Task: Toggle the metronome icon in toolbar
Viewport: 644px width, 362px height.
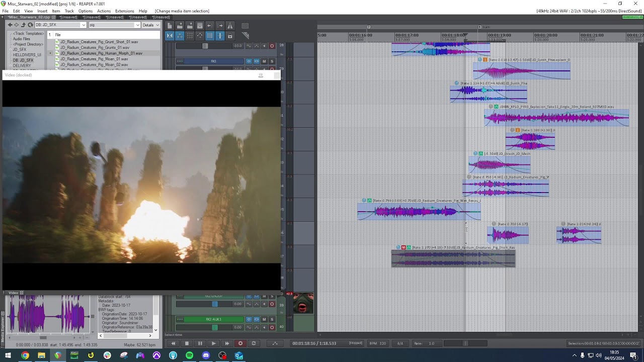Action: pos(230,26)
